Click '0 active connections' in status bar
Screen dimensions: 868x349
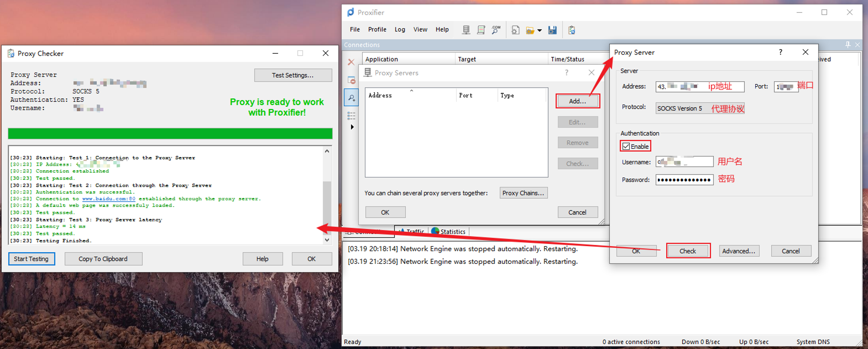pos(631,342)
